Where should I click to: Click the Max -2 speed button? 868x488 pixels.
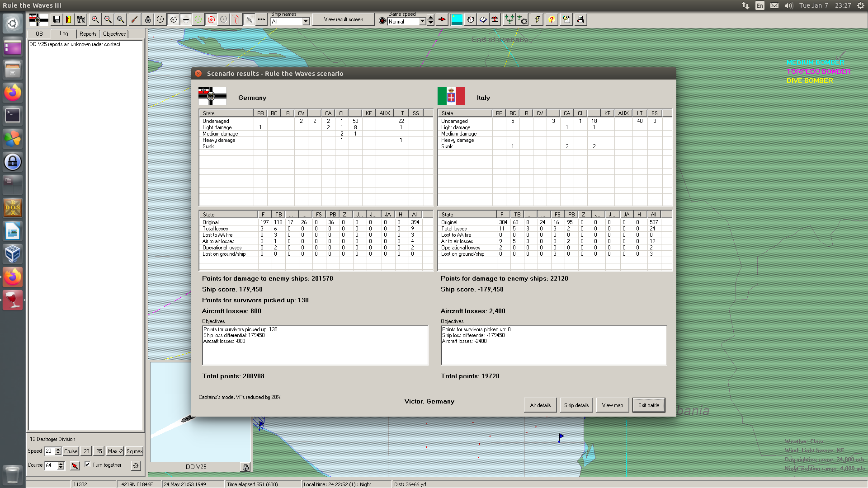pyautogui.click(x=115, y=451)
